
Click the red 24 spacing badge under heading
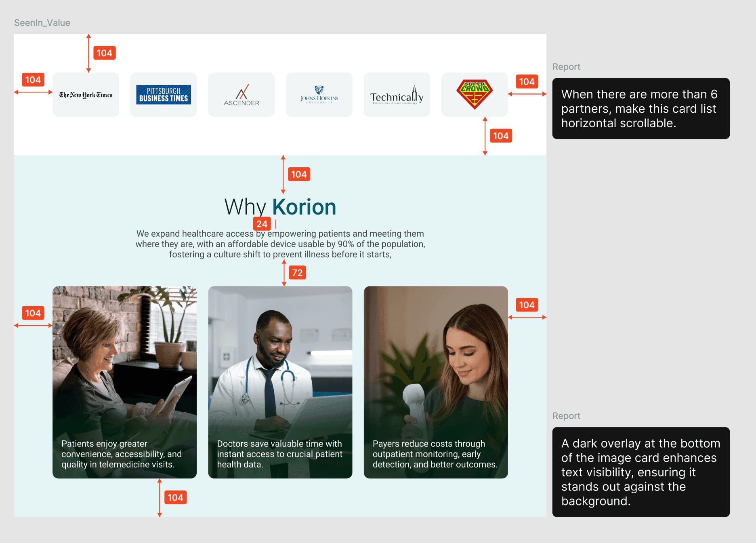pyautogui.click(x=262, y=223)
